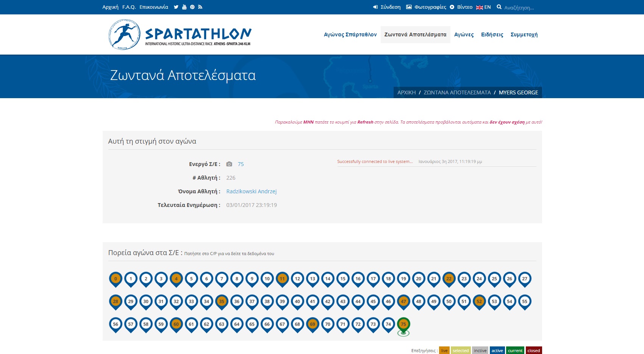The height and width of the screenshot is (354, 644).
Task: Click the orange live legend swatch
Action: pyautogui.click(x=444, y=350)
